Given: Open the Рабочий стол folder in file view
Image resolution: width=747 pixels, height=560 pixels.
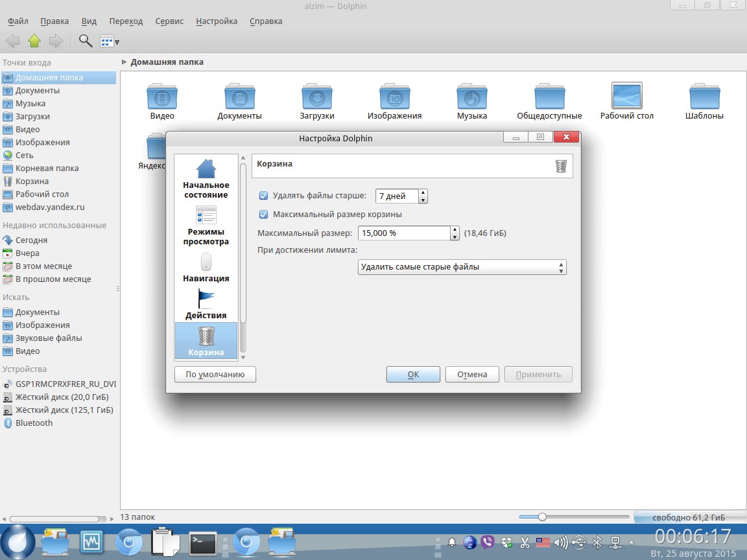Looking at the screenshot, I should coord(626,97).
